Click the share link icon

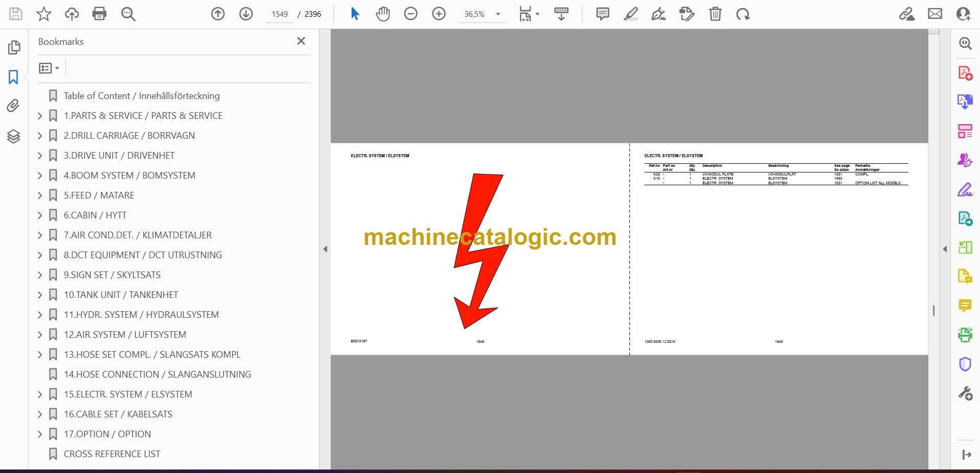(x=907, y=14)
